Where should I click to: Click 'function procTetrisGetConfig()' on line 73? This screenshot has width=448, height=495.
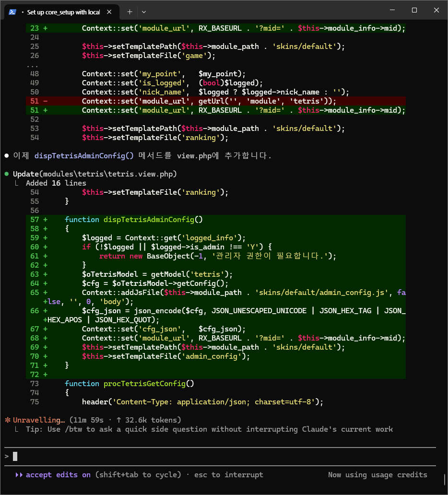pyautogui.click(x=129, y=384)
